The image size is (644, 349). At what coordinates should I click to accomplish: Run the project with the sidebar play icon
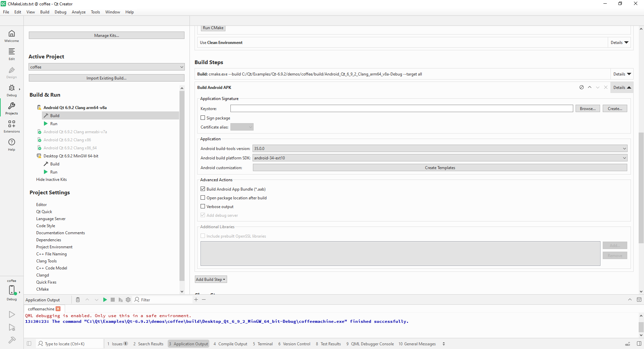point(12,314)
